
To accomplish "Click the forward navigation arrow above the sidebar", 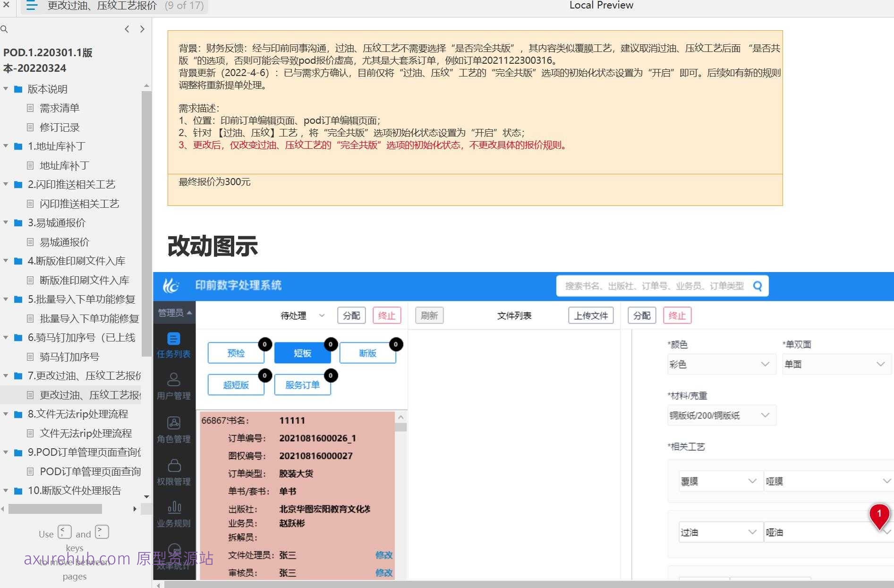I will pos(142,29).
